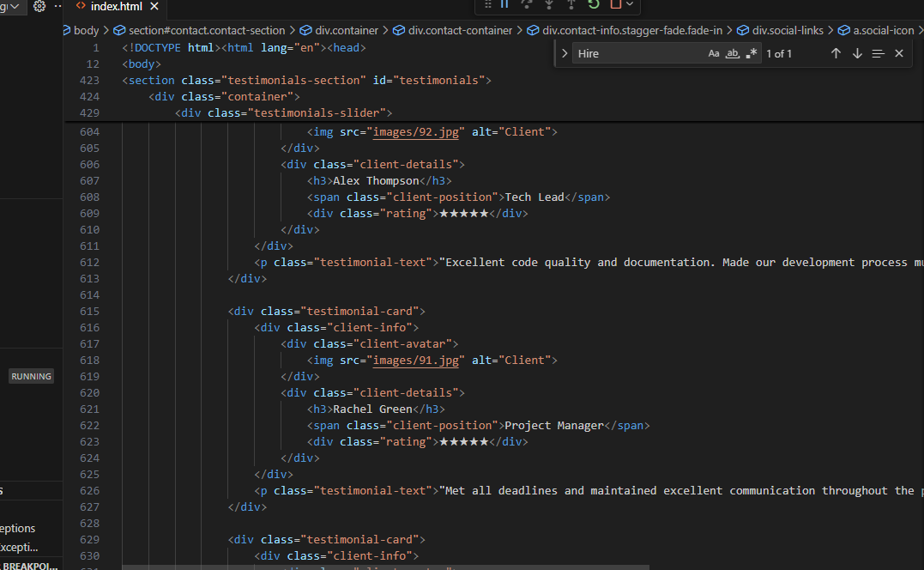Click the 'Alex Thompson' heading text
The width and height of the screenshot is (924, 570).
[x=376, y=181]
